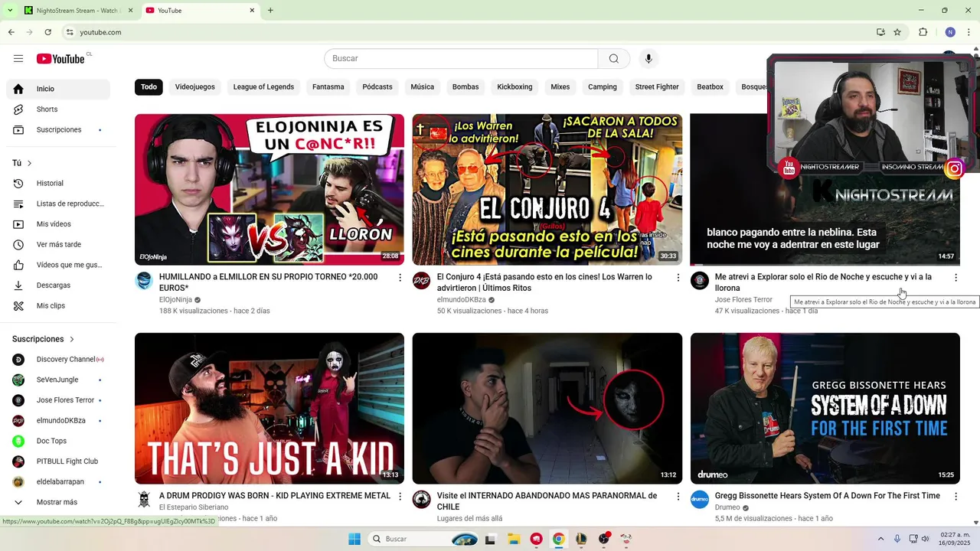Open options menu for Gregg Bissonette video
This screenshot has height=551, width=980.
(955, 497)
